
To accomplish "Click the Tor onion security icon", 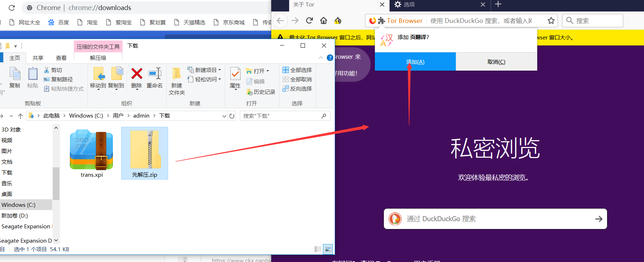I will [338, 21].
